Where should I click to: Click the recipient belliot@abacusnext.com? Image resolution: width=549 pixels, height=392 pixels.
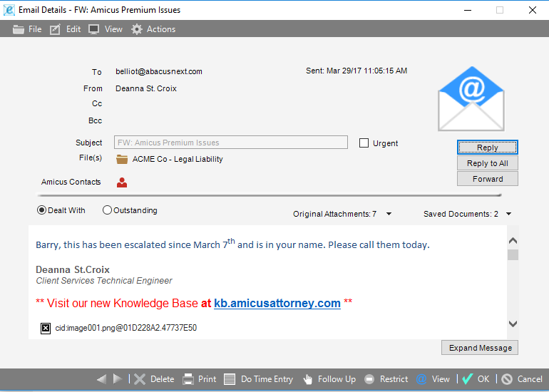pos(159,71)
